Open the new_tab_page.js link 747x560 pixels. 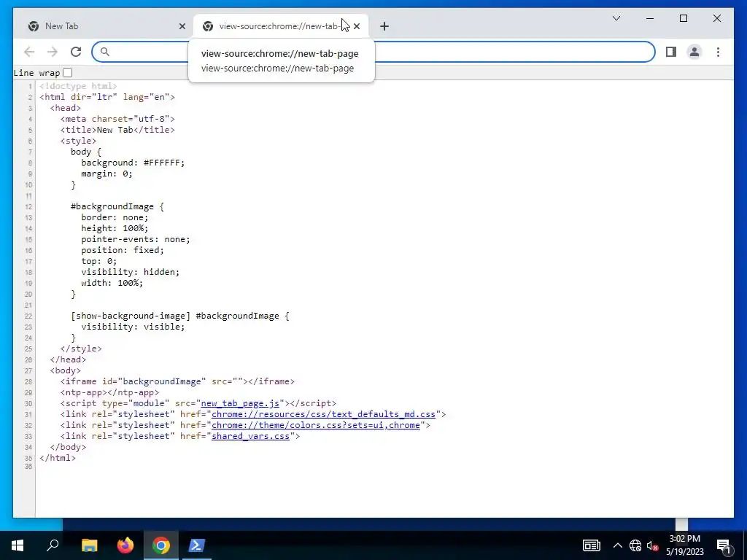point(240,403)
